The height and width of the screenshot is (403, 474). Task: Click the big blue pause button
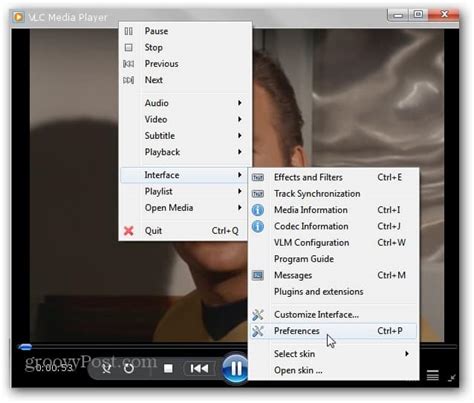tap(235, 368)
